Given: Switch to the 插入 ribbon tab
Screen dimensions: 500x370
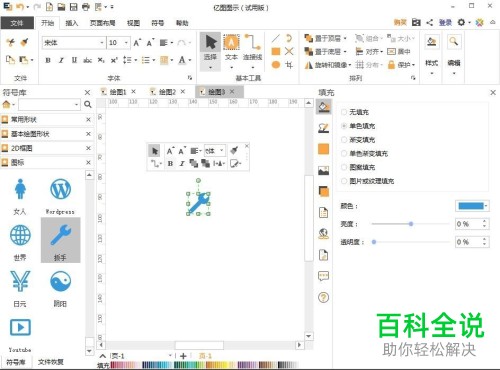Looking at the screenshot, I should pyautogui.click(x=72, y=23).
